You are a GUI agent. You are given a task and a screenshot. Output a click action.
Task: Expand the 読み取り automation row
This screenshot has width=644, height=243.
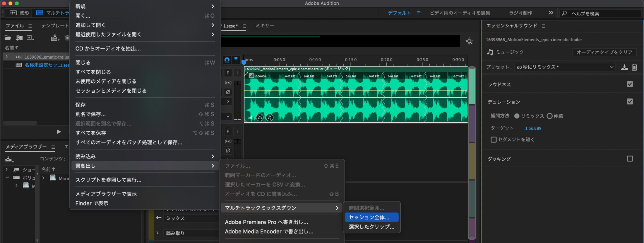coord(157,233)
